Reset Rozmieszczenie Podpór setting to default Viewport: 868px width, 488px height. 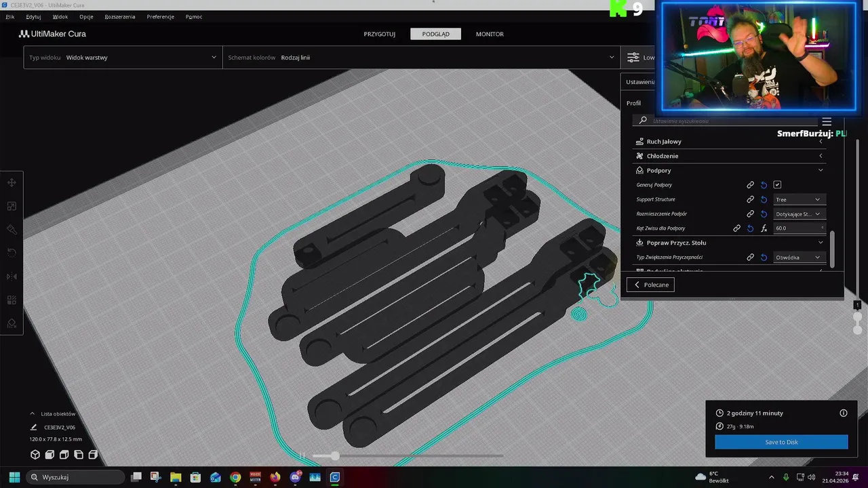(x=764, y=214)
